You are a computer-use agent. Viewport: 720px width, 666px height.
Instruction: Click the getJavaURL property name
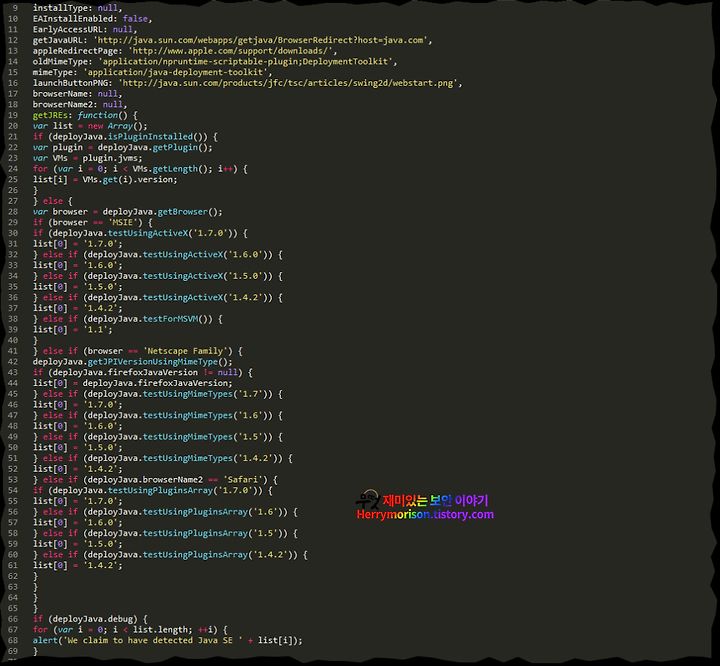[58, 40]
